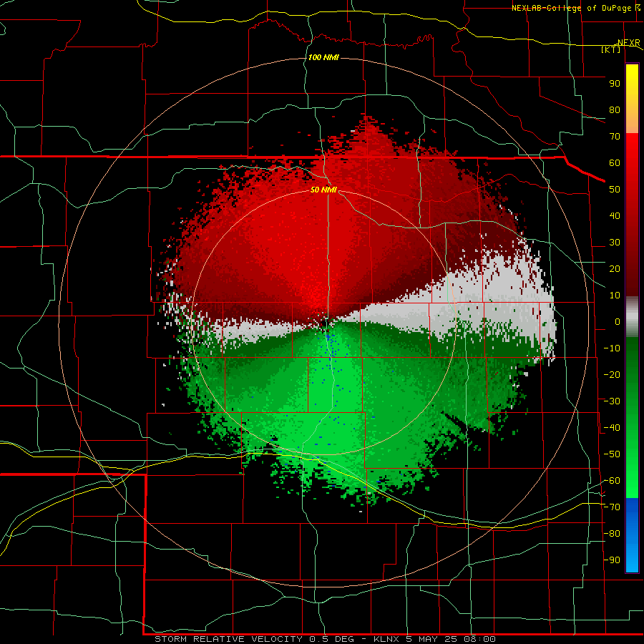Click the 40 value on the velocity scale

click(615, 216)
